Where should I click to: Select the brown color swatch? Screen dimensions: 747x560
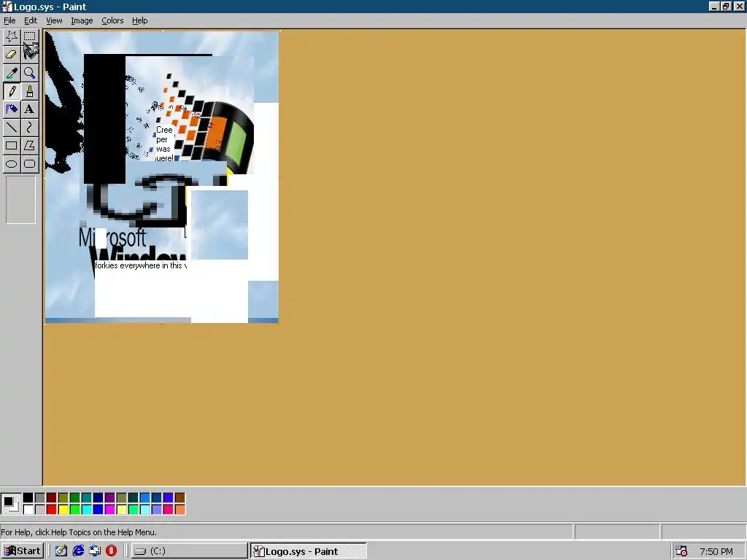[179, 497]
